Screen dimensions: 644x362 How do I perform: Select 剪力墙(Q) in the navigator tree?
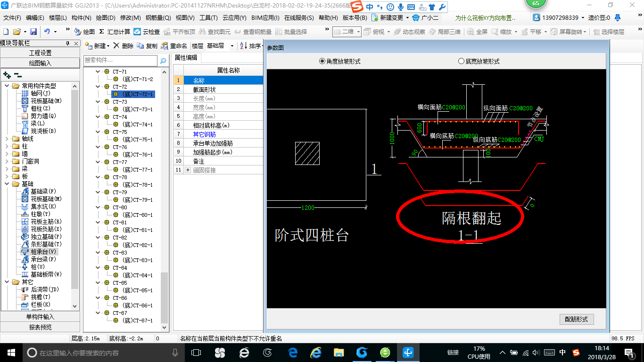pos(39,116)
